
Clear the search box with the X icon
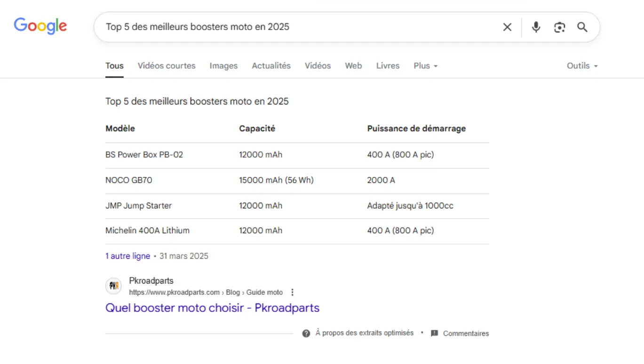507,27
